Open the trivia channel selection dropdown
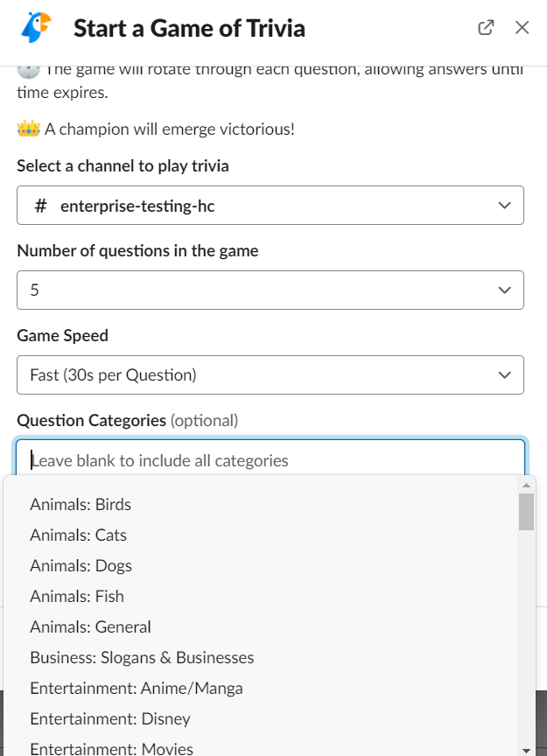Viewport: 547px width, 756px height. [270, 206]
